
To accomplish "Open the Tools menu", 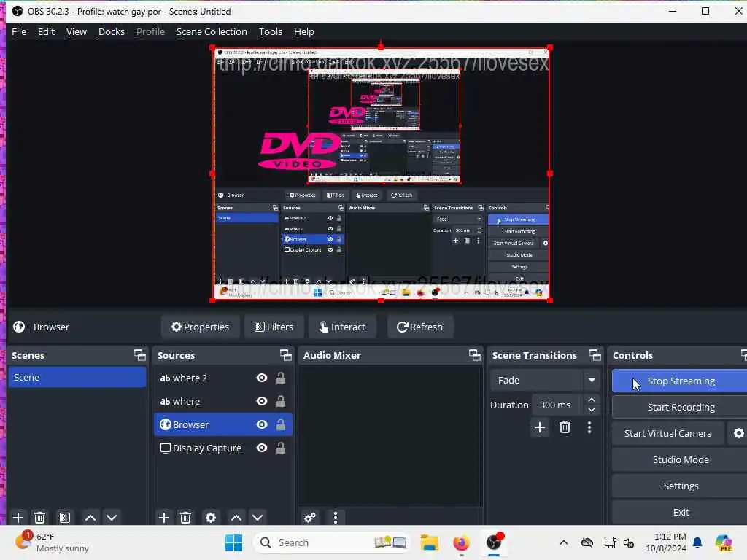I will [x=270, y=32].
